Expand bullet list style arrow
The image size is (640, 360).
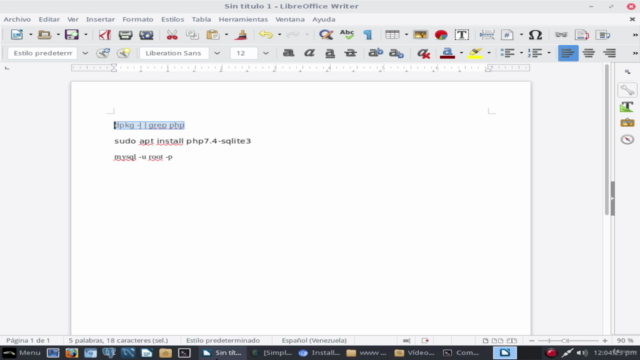coord(521,53)
